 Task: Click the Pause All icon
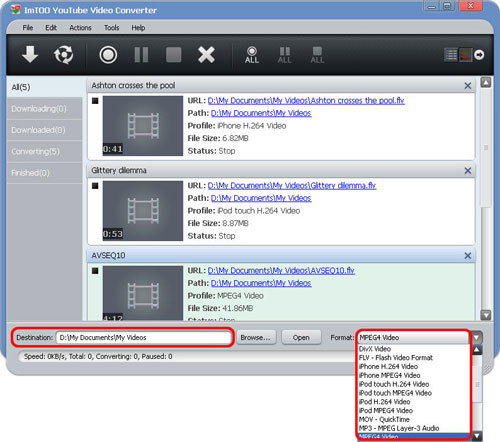coord(284,55)
